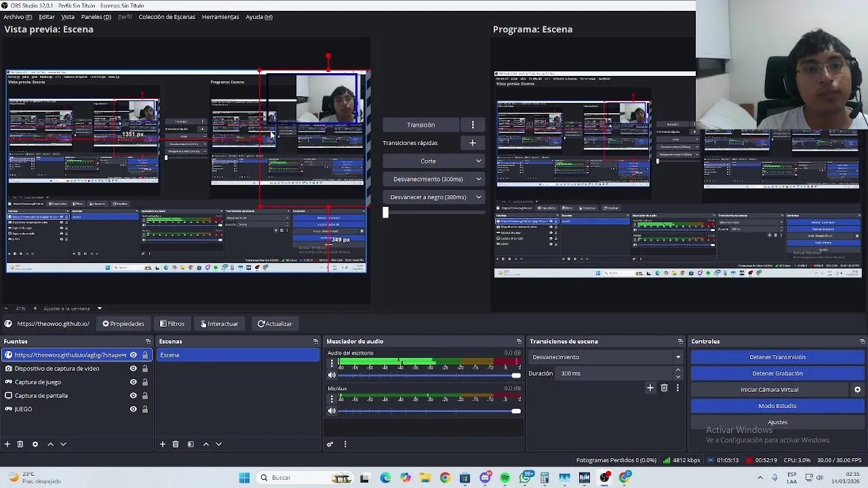Open the Editar menu
This screenshot has width=868, height=488.
tap(47, 17)
